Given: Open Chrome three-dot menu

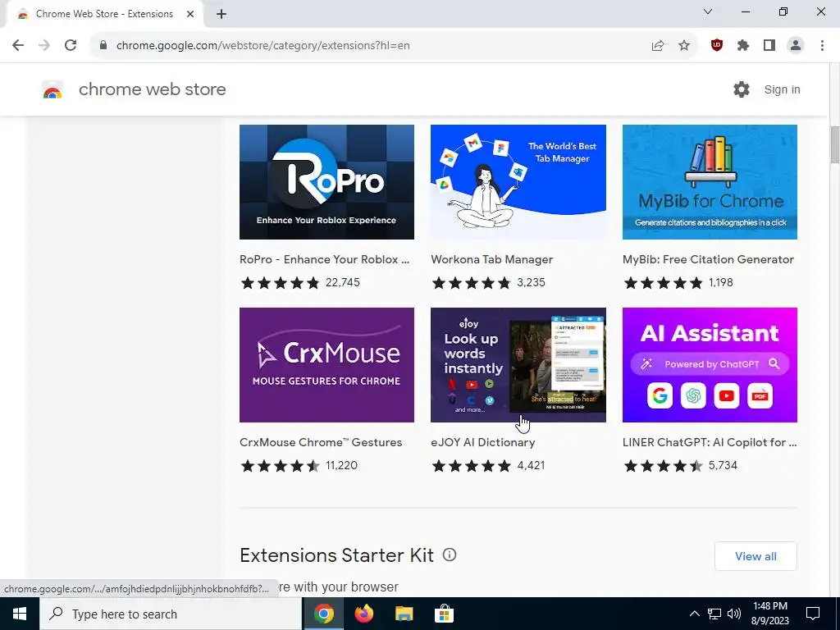Looking at the screenshot, I should (822, 46).
